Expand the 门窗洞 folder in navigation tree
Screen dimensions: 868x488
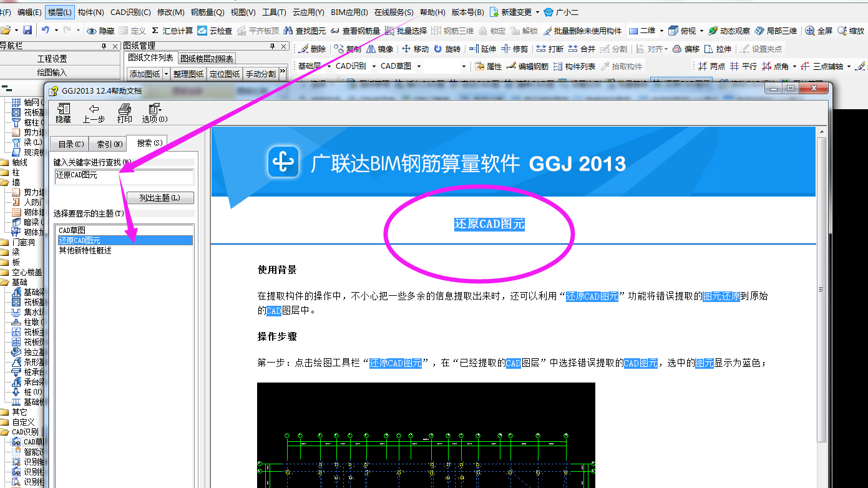[5, 242]
